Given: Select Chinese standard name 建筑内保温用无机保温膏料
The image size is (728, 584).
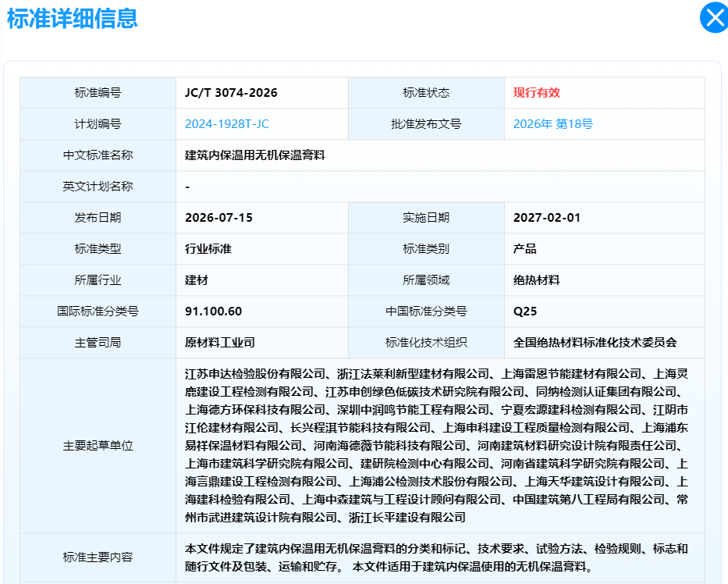Looking at the screenshot, I should [x=255, y=155].
